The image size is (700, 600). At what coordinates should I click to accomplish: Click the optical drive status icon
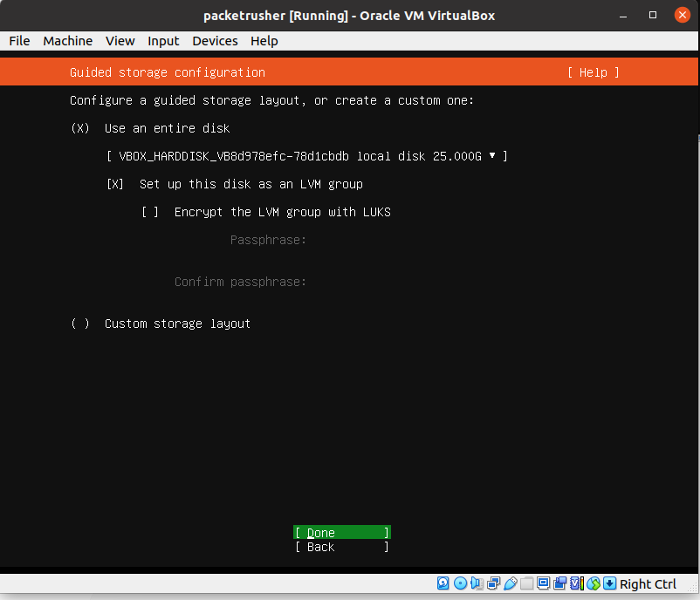[x=459, y=583]
